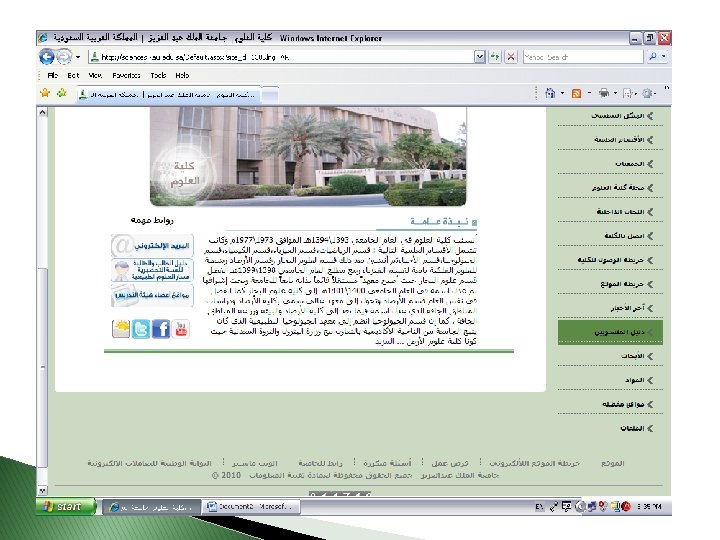
Task: Open the Home icon dropdown arrow
Action: pyautogui.click(x=562, y=93)
